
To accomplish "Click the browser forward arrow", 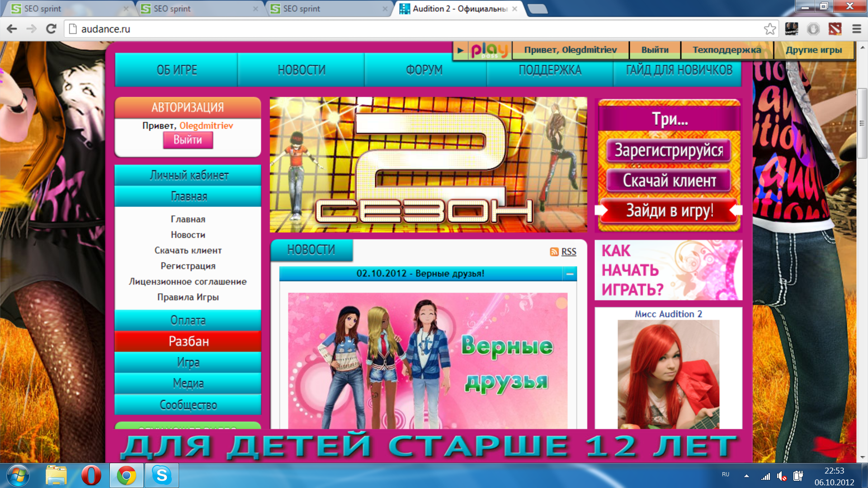I will [x=31, y=29].
